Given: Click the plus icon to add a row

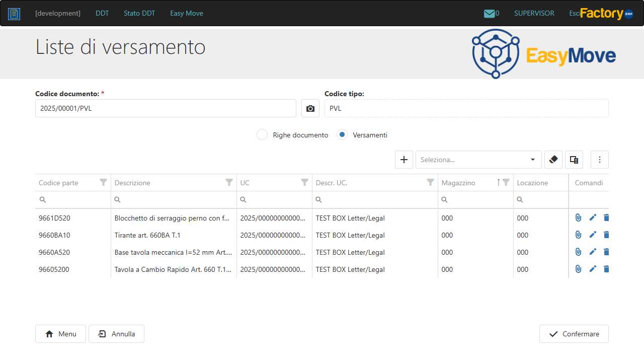Looking at the screenshot, I should (404, 160).
